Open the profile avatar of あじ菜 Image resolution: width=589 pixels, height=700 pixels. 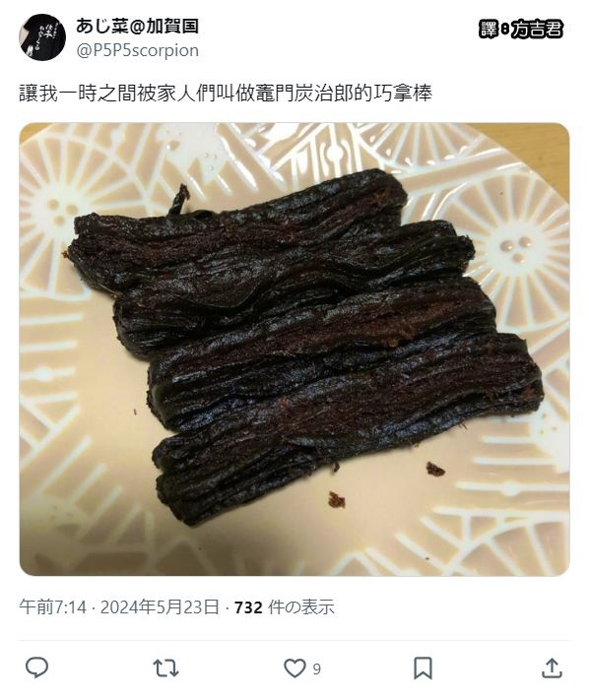tap(42, 37)
